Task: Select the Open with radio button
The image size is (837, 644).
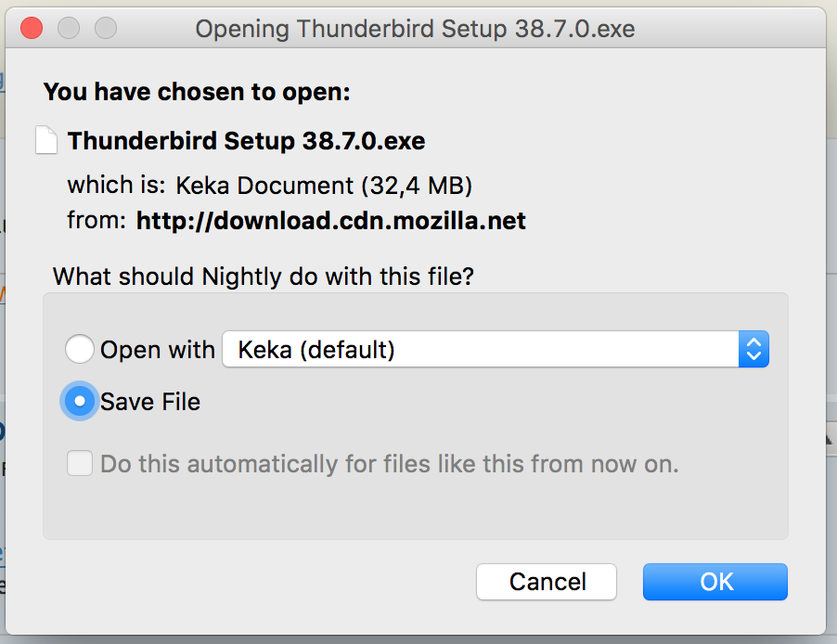Action: point(80,350)
